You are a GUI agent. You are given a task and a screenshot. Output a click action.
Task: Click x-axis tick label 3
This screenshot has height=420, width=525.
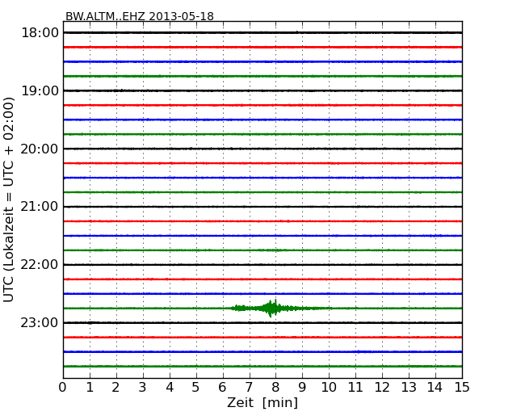[143, 387]
